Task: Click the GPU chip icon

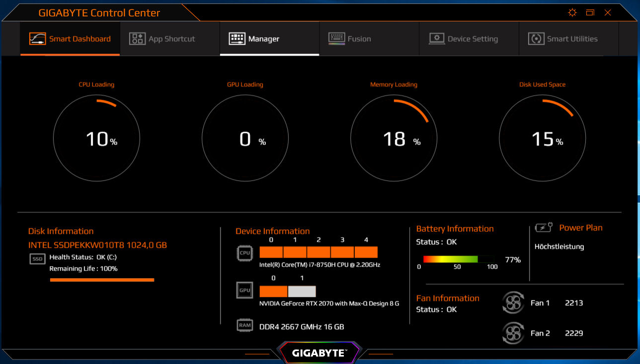Action: click(244, 290)
